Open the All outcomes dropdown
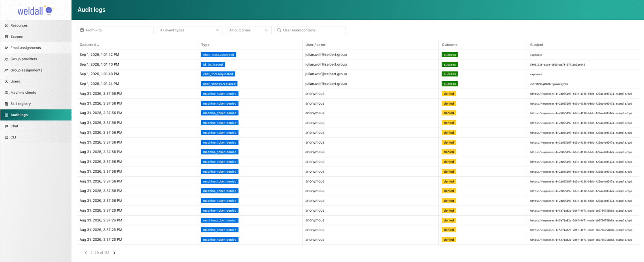This screenshot has width=644, height=262. pyautogui.click(x=249, y=30)
